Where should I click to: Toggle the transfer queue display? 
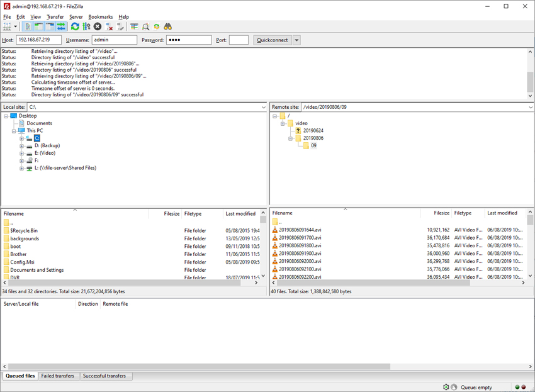(61, 26)
